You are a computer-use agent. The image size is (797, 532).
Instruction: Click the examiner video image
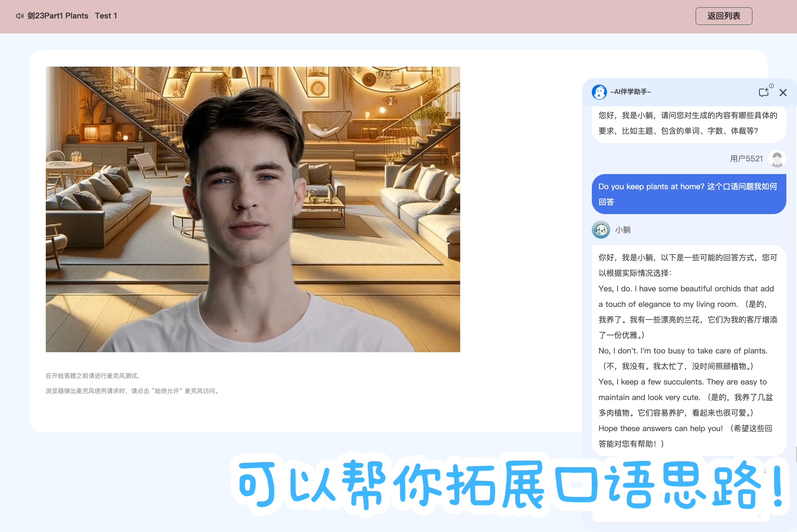click(253, 209)
